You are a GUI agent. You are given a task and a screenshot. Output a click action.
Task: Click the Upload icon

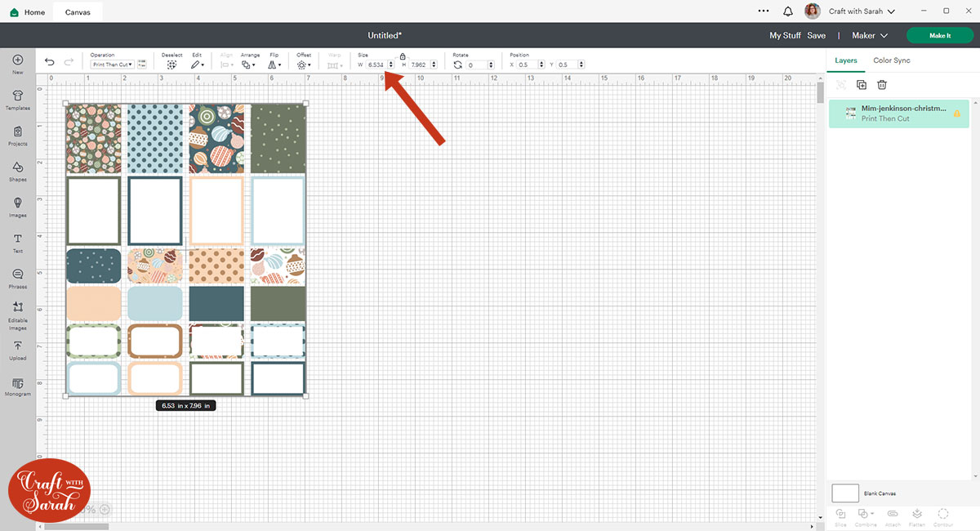pyautogui.click(x=17, y=346)
